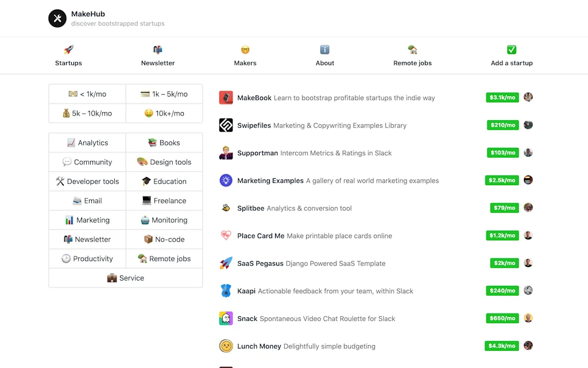Image resolution: width=588 pixels, height=368 pixels.
Task: Open the SaaS Pegasus rocket icon
Action: 226,263
